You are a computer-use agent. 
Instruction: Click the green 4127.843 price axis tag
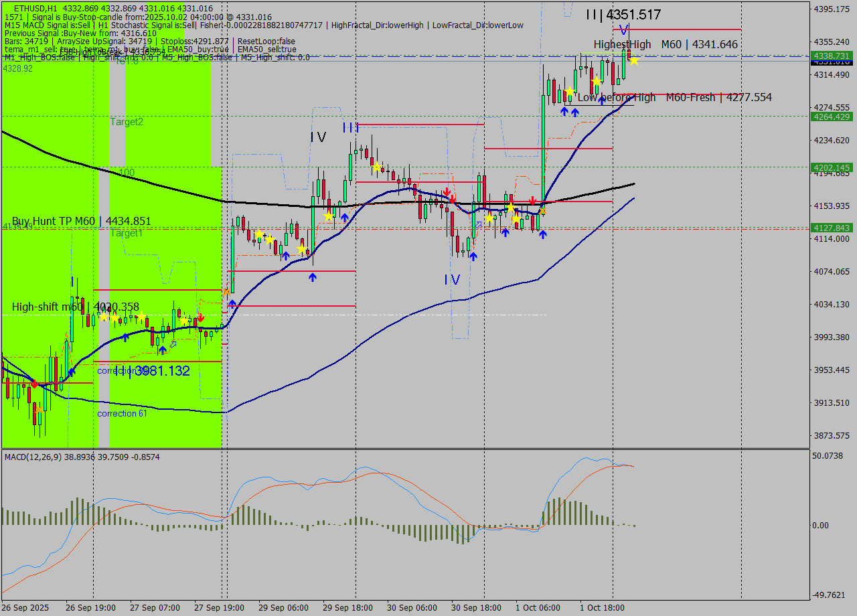[x=831, y=228]
